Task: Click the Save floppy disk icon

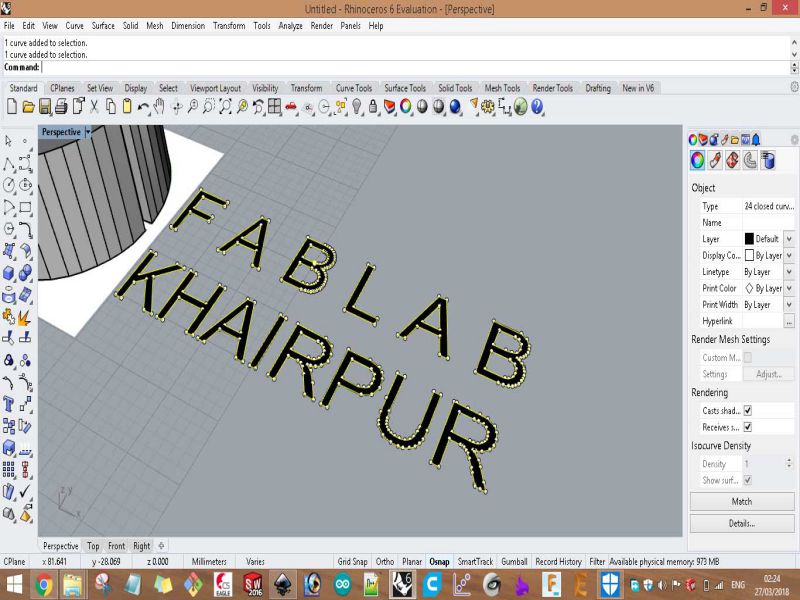Action: [x=45, y=107]
